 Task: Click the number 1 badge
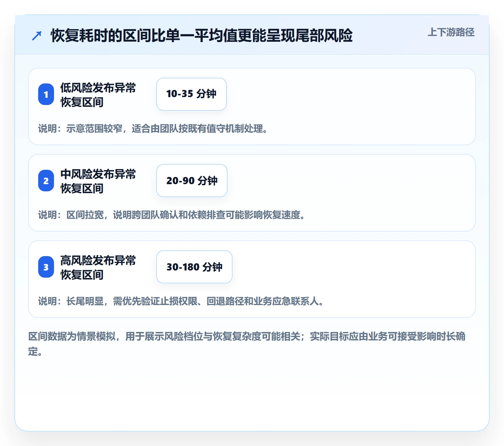46,94
